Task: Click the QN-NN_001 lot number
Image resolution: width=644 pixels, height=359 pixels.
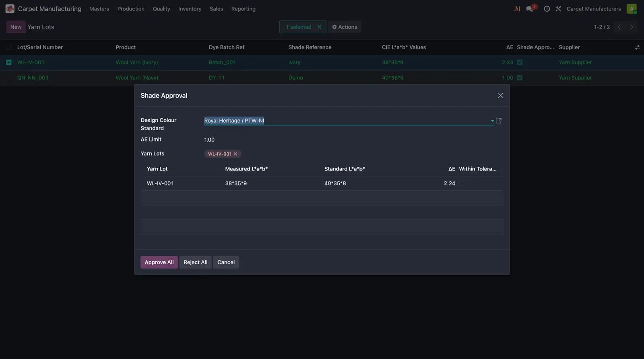Action: point(33,78)
